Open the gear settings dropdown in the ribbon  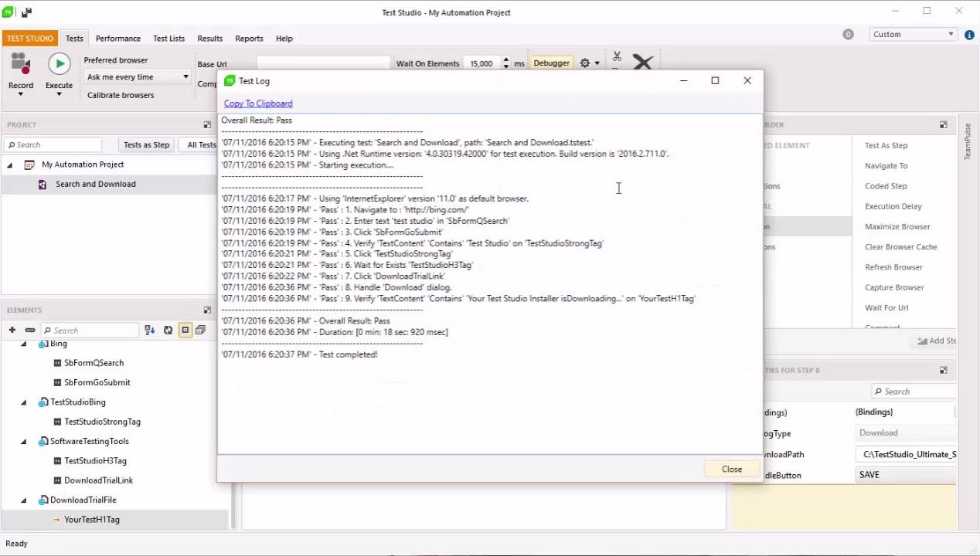[x=589, y=63]
